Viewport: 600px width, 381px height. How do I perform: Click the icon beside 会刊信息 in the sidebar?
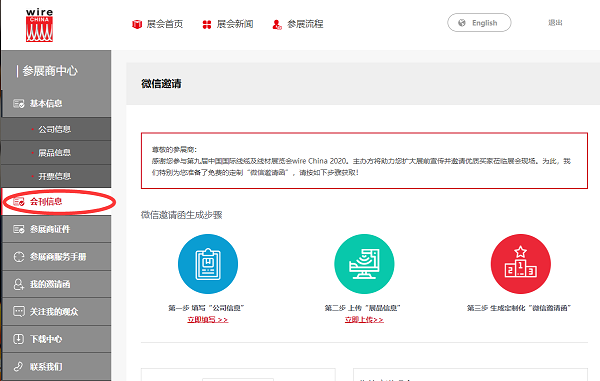19,202
